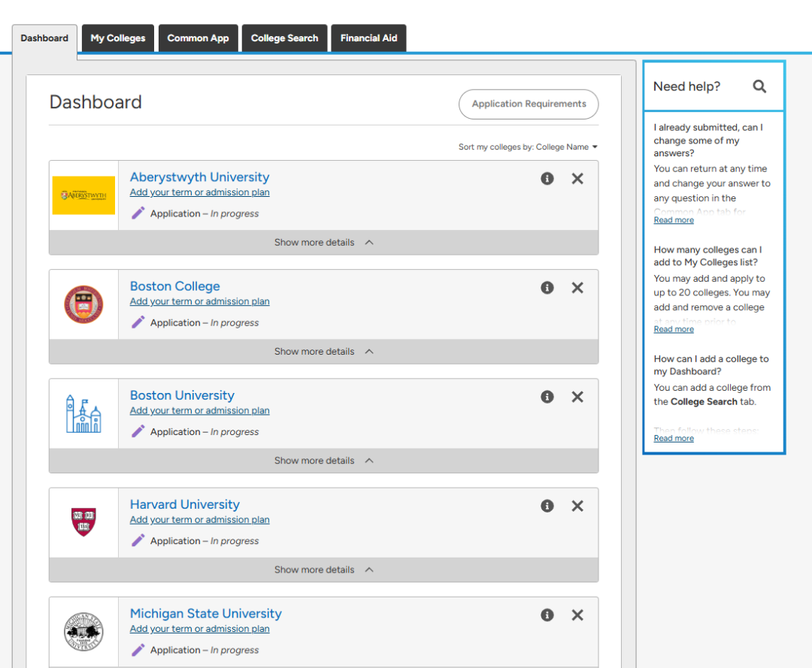This screenshot has height=668, width=812.
Task: Read more about adding a college to Dashboard
Action: pyautogui.click(x=674, y=438)
